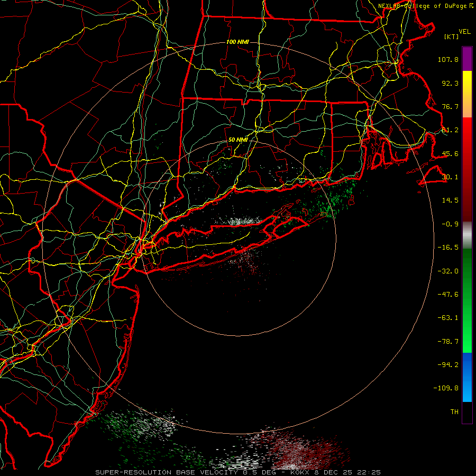Click the -78.7 legend value
This screenshot has width=476, height=476.
[448, 342]
